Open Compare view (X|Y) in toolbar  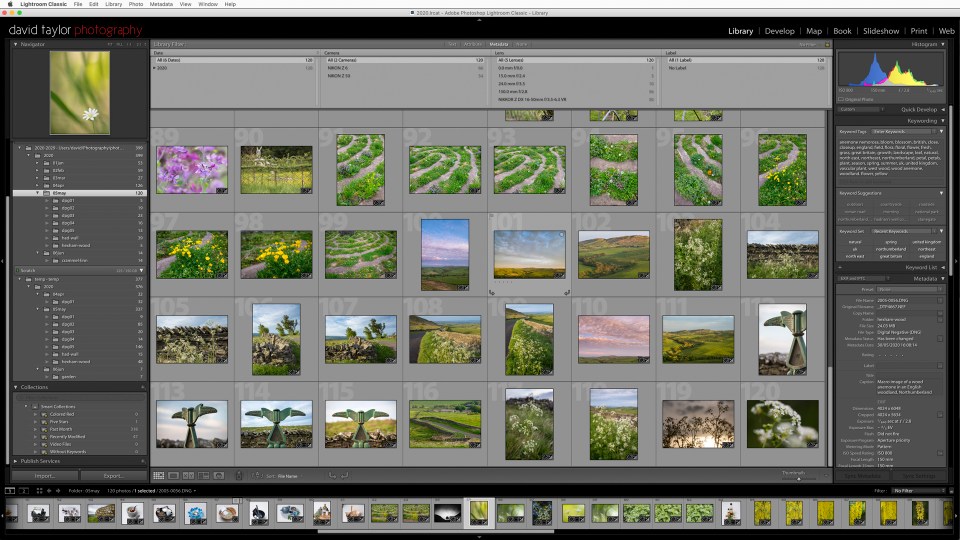tap(189, 476)
